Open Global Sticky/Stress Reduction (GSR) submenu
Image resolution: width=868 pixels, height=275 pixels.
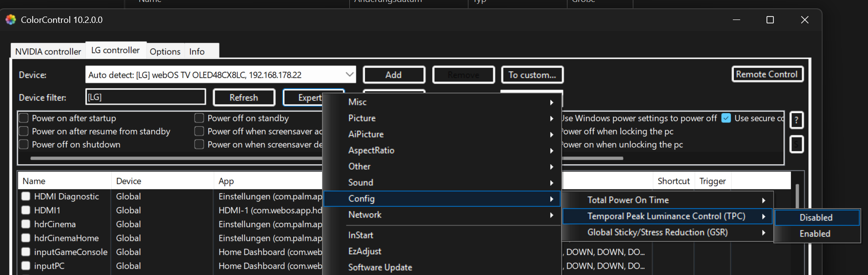[x=667, y=232]
